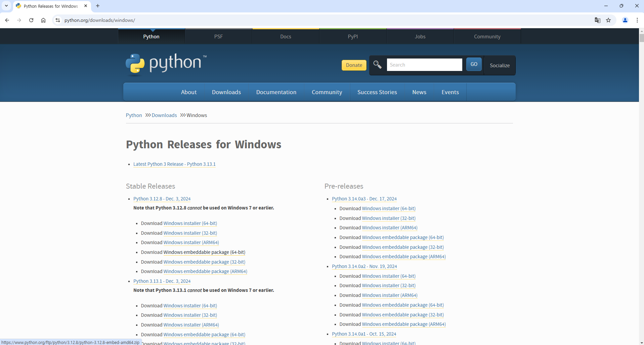Open Python 3.13.1 - Dec. 3, 2024 release
The width and height of the screenshot is (644, 345).
coord(162,281)
